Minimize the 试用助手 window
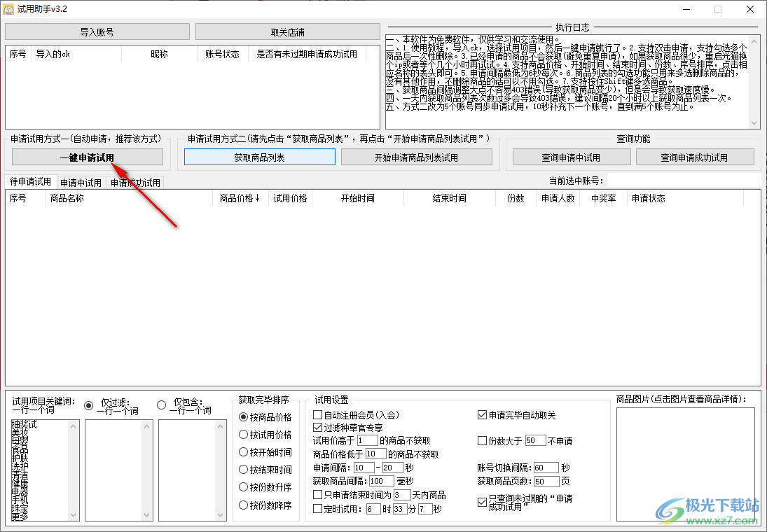The height and width of the screenshot is (532, 767). point(686,9)
